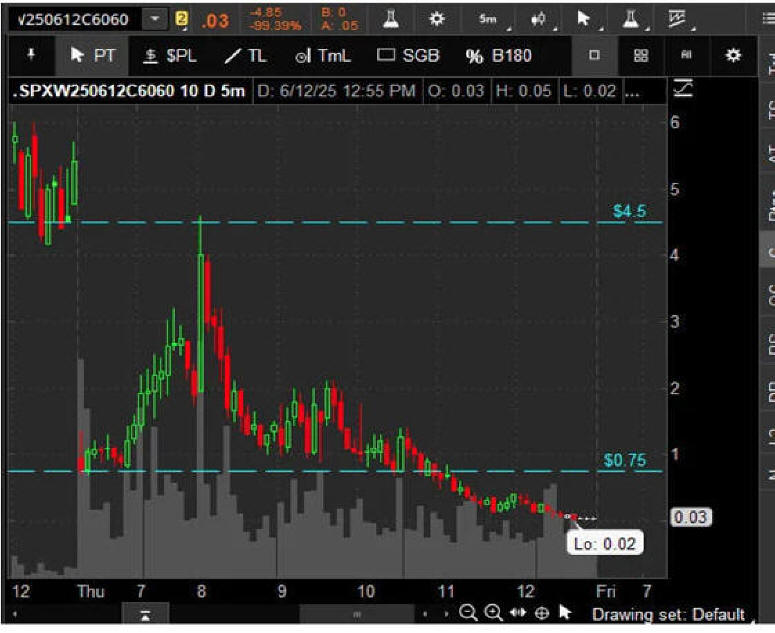Expand the ... header overflow

[632, 92]
